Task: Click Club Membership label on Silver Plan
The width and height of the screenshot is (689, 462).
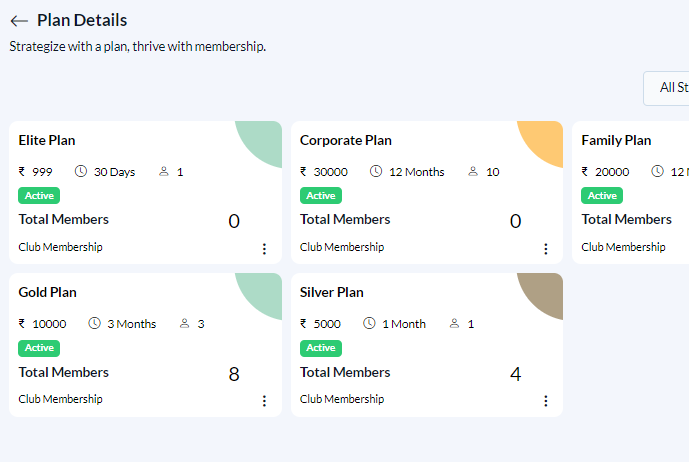Action: pos(342,399)
